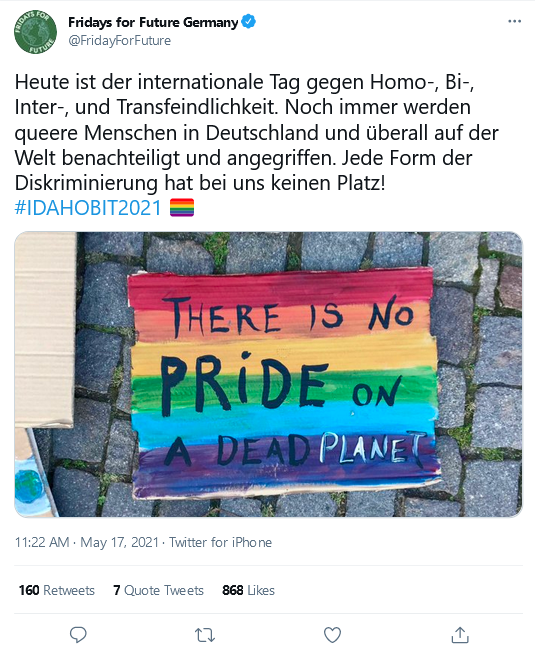
Task: View the 868 Likes list
Action: tap(249, 590)
